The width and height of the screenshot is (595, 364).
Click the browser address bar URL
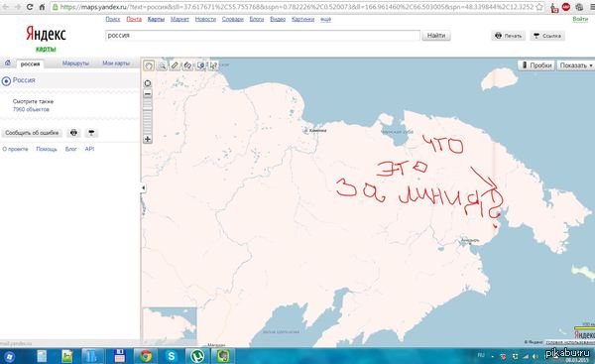297,7
